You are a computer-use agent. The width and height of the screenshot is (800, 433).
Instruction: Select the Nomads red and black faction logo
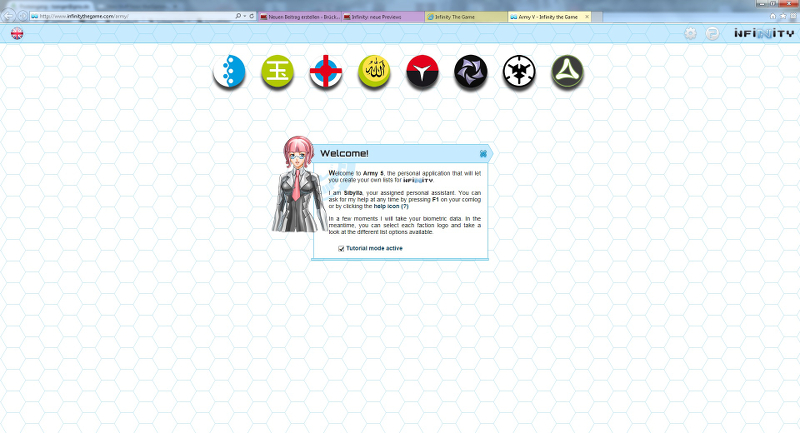[x=422, y=71]
